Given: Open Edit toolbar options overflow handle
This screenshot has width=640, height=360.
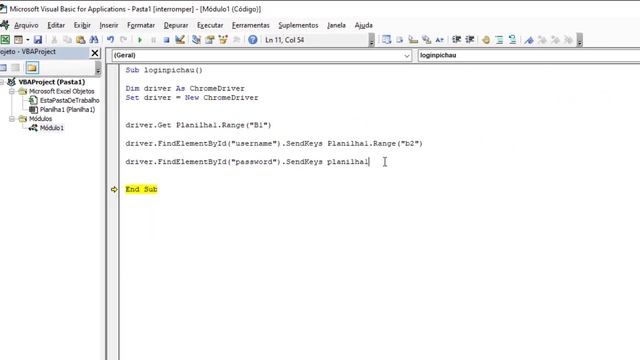Looking at the screenshot, I should [x=580, y=40].
